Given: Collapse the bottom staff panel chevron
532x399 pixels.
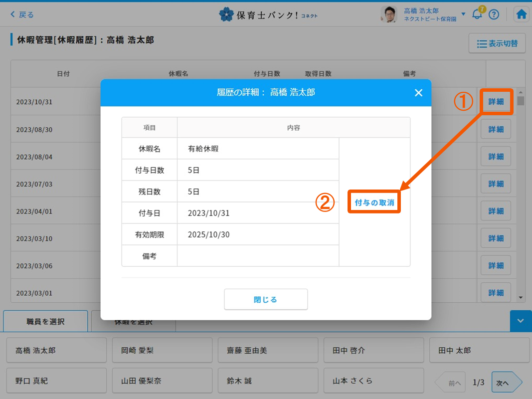Looking at the screenshot, I should (521, 321).
